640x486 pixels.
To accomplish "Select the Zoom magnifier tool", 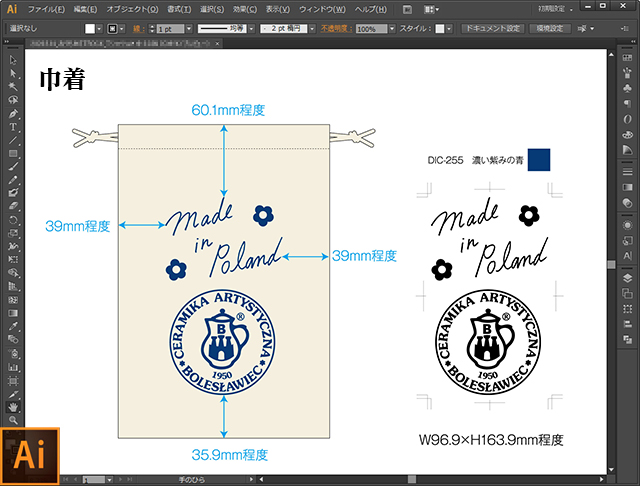I will coord(13,420).
